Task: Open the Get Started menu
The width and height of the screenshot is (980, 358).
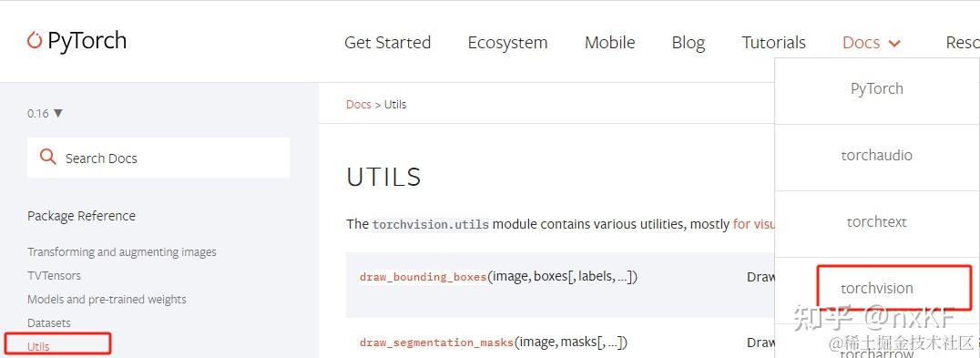Action: pos(387,43)
